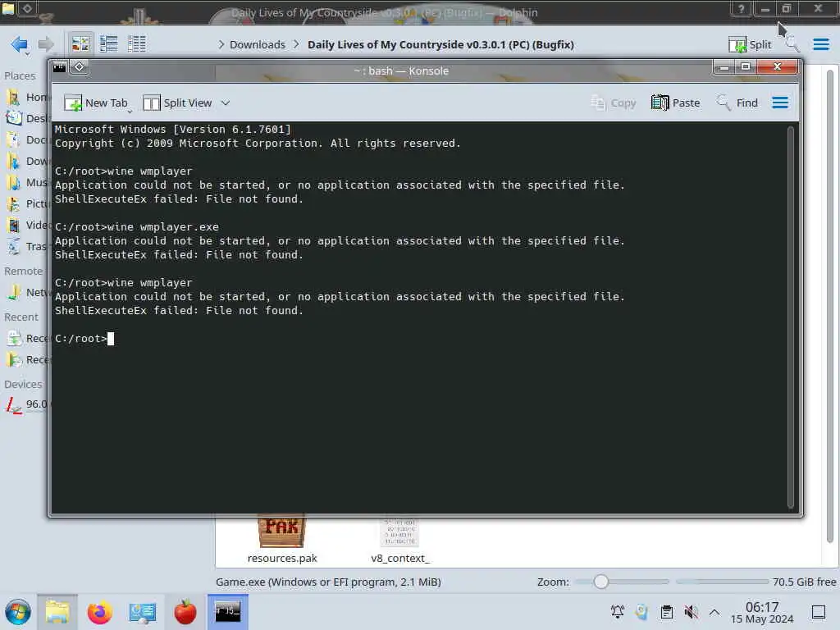This screenshot has height=630, width=840.
Task: Switch to Konsole taskbar entry
Action: 228,612
